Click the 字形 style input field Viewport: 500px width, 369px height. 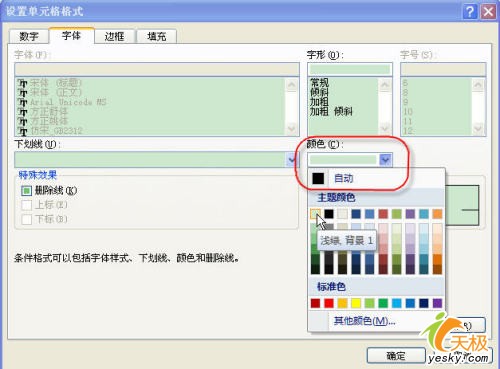(x=350, y=69)
